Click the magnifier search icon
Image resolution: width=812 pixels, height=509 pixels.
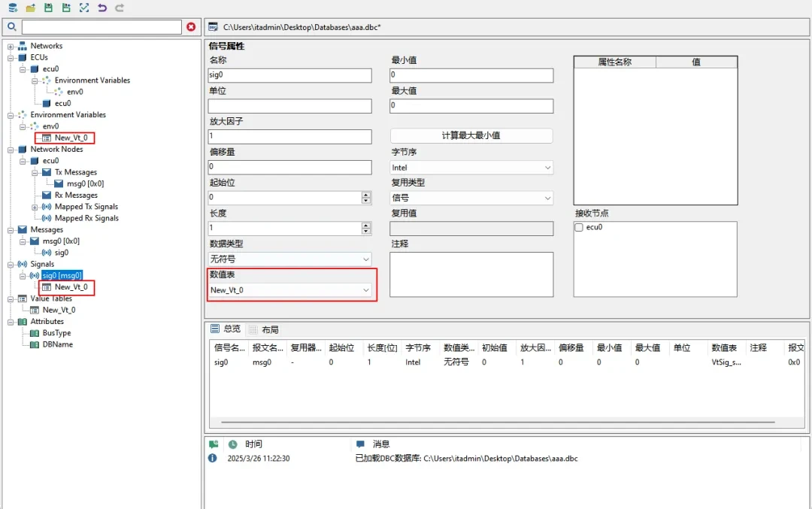(12, 27)
